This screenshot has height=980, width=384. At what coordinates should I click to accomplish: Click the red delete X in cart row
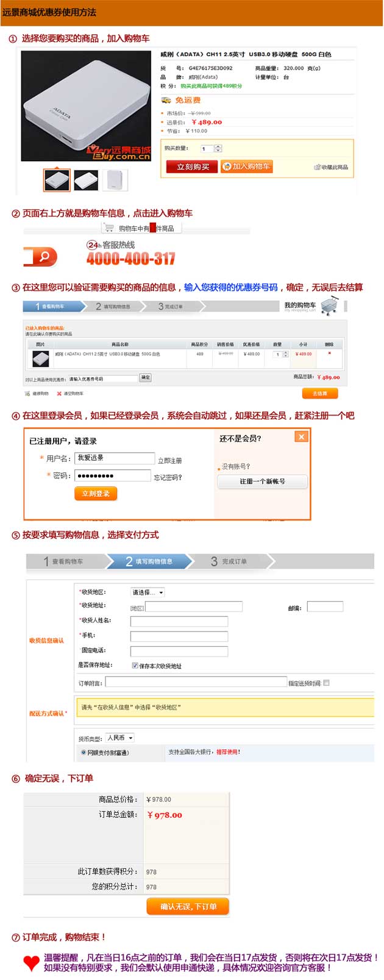click(330, 353)
